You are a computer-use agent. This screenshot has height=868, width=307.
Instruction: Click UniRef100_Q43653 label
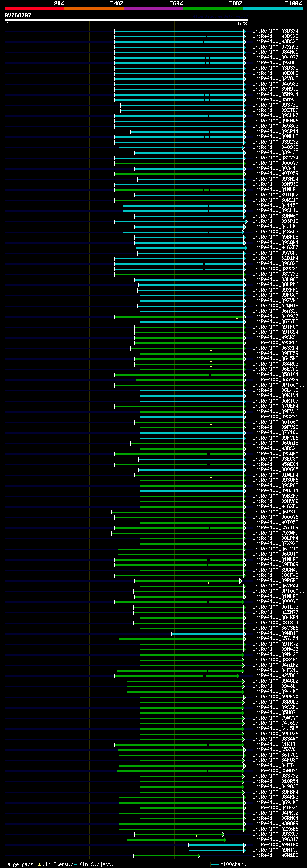[275, 232]
